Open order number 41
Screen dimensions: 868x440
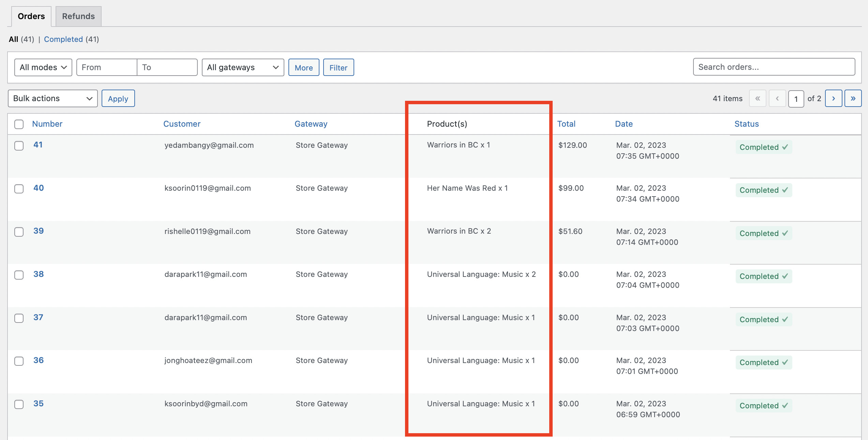38,145
